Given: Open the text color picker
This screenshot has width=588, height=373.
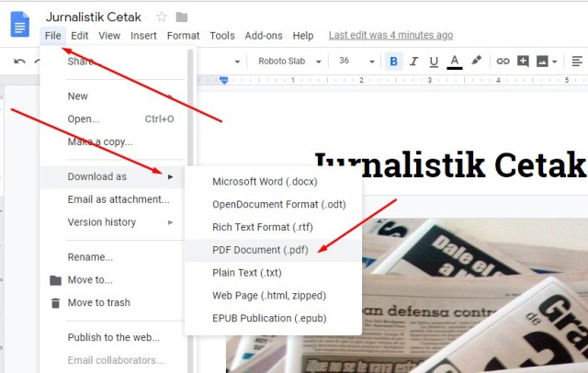Looking at the screenshot, I should tap(454, 62).
